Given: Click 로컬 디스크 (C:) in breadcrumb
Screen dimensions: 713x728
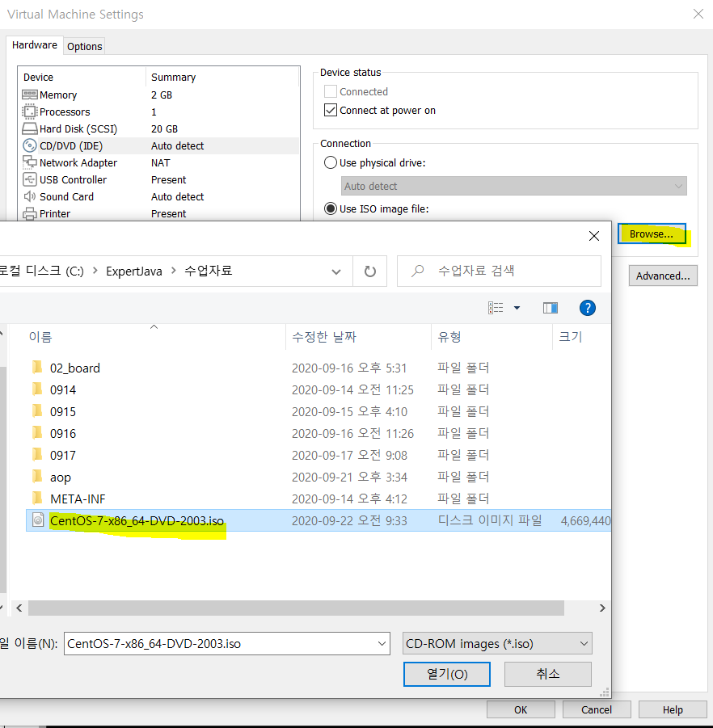Looking at the screenshot, I should pyautogui.click(x=42, y=271).
